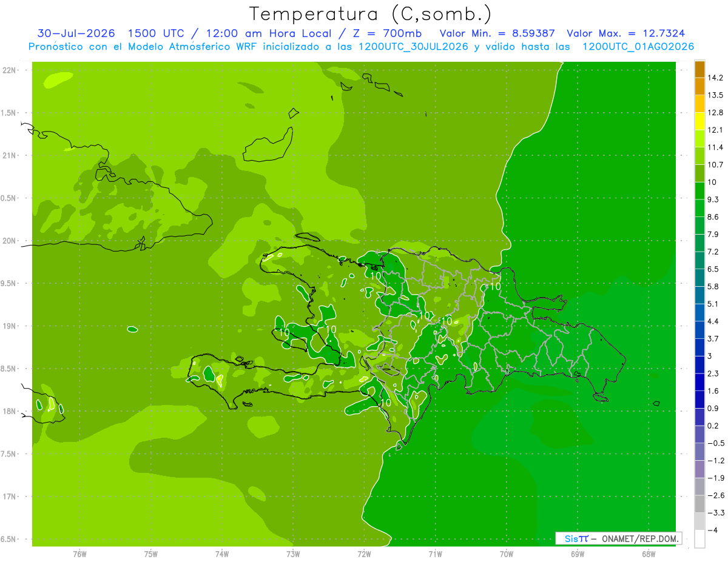
Task: Click the colorbar value '-0.5'
Action: pyautogui.click(x=716, y=443)
